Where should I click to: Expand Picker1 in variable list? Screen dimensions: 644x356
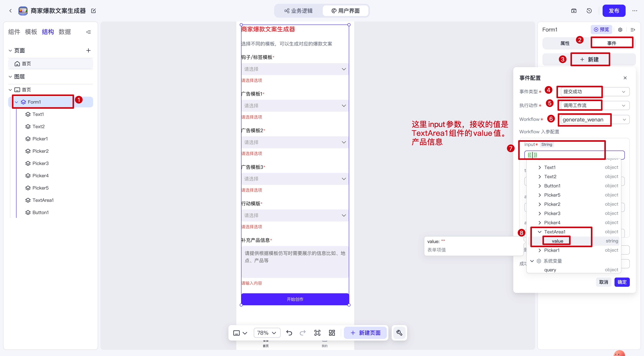540,250
